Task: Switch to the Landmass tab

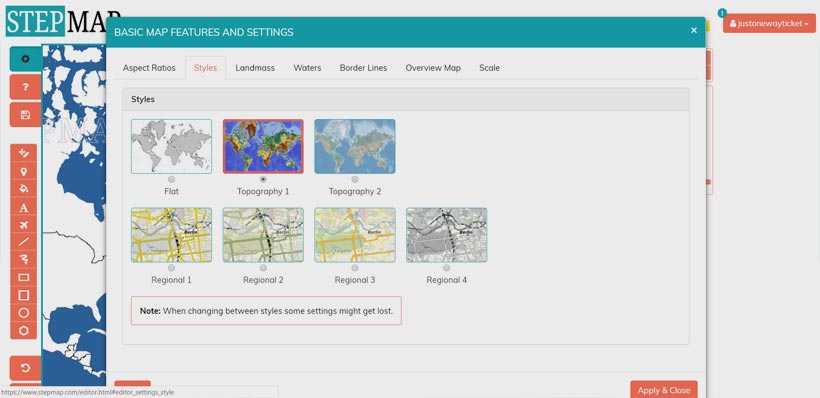Action: (255, 68)
